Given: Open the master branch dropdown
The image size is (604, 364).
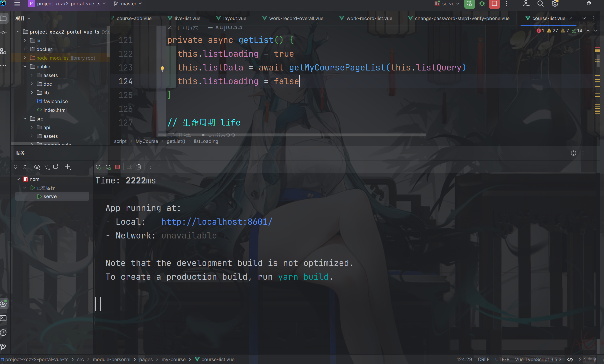Looking at the screenshot, I should point(128,4).
